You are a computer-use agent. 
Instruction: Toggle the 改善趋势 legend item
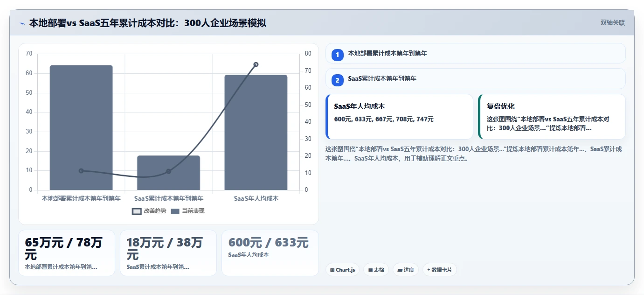click(149, 211)
